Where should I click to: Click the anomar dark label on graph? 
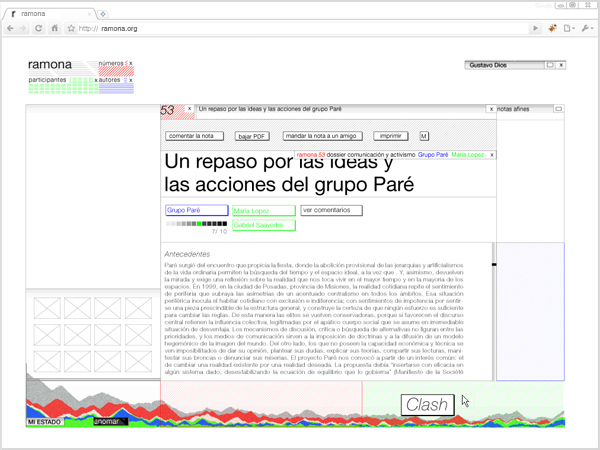111,422
